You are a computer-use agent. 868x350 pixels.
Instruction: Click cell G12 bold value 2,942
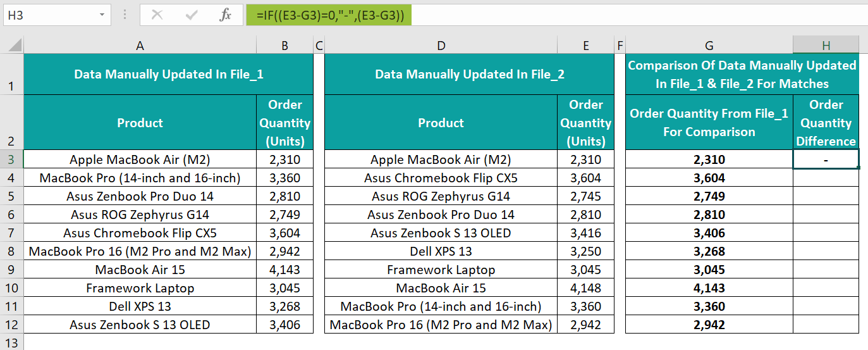[709, 325]
